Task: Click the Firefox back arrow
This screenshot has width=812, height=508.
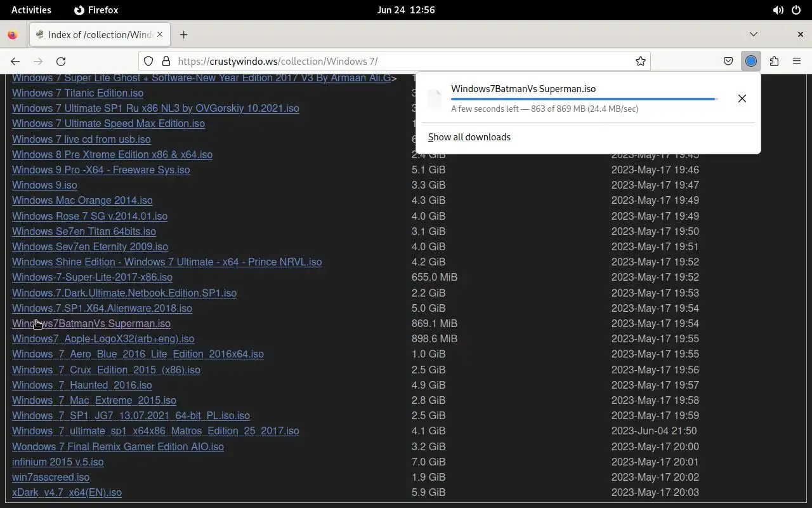Action: point(15,61)
